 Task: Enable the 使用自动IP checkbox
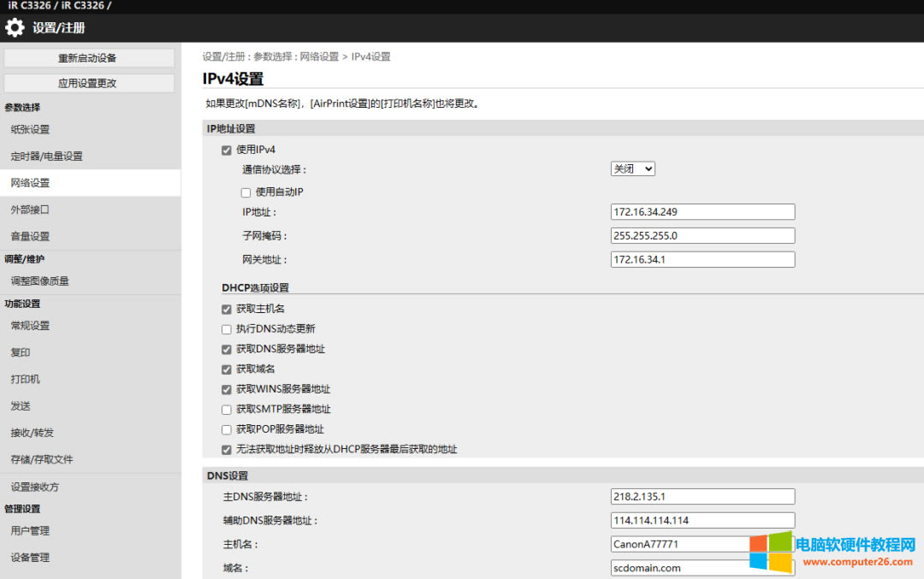tap(246, 192)
